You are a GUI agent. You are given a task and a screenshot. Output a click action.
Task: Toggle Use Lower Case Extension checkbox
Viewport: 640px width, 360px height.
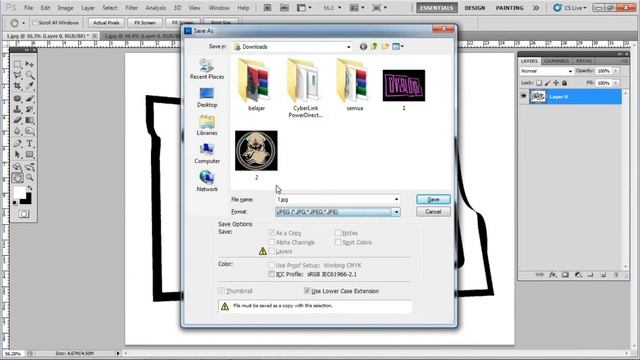coord(307,291)
